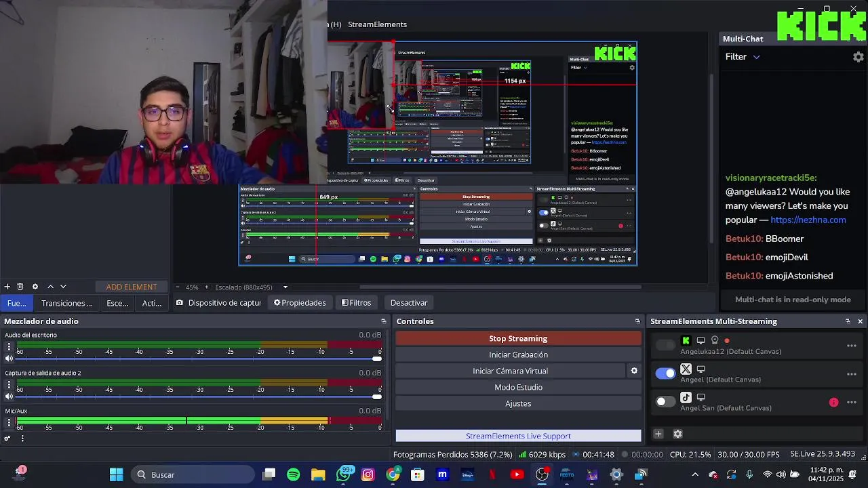
Task: Click Kick platform icon for Angelukaa12
Action: coord(686,341)
